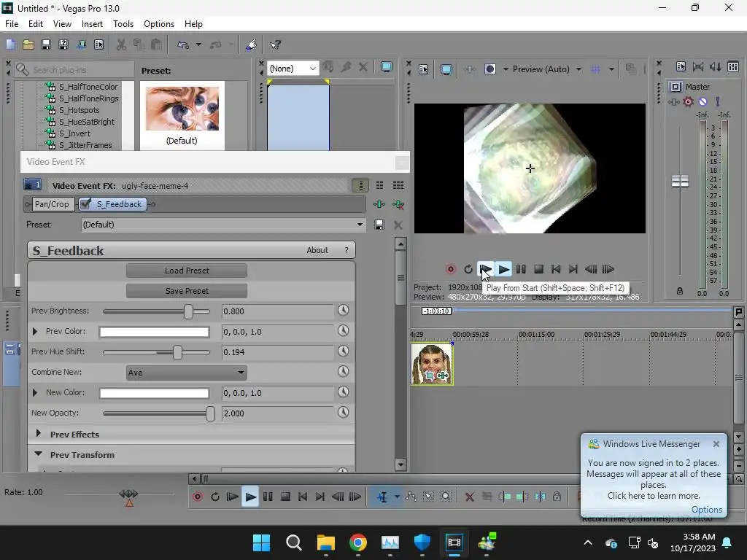Click the Save floppy disk toolbar icon

point(46,44)
